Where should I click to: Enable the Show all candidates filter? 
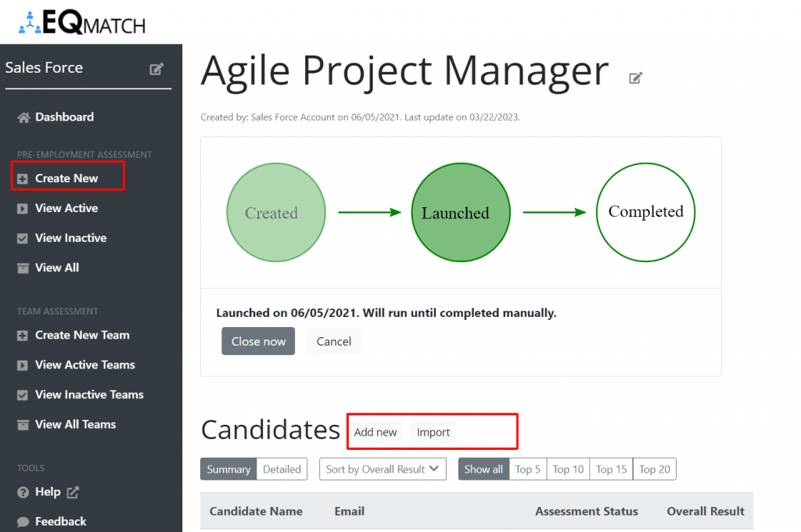[483, 469]
